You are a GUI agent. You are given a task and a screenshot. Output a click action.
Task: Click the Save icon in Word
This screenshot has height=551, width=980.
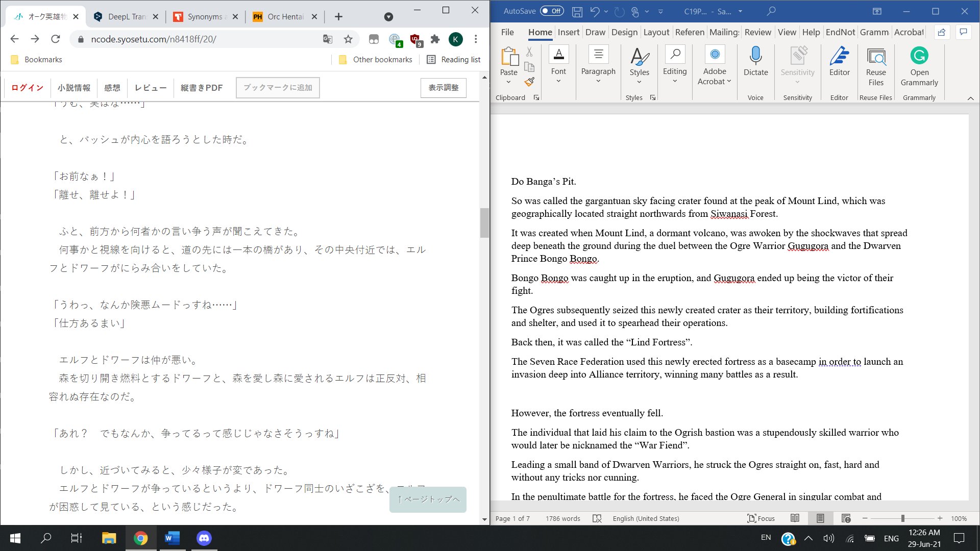pos(577,11)
